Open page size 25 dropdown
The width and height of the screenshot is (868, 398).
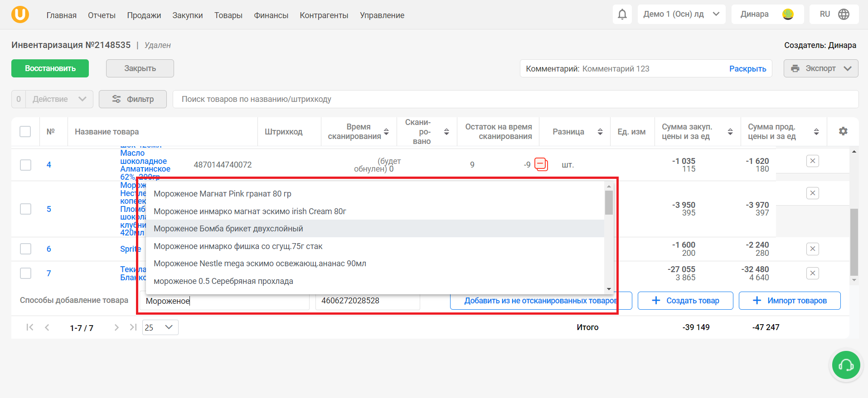point(160,327)
